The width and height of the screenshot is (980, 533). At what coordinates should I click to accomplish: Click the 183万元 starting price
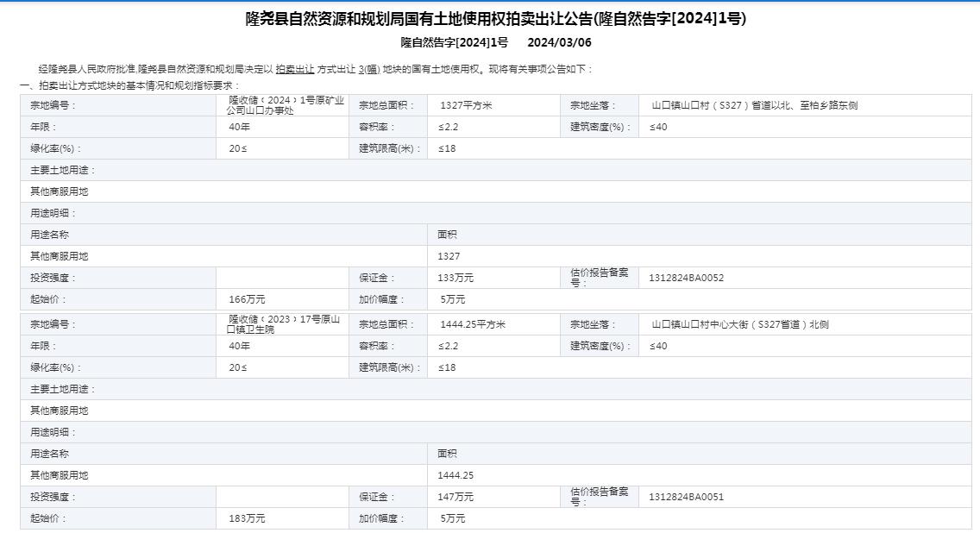pos(247,518)
